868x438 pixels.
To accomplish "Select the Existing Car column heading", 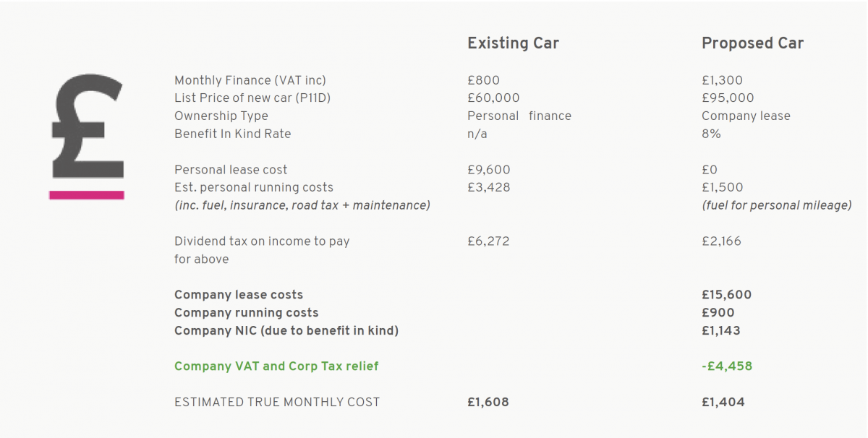I will point(513,43).
